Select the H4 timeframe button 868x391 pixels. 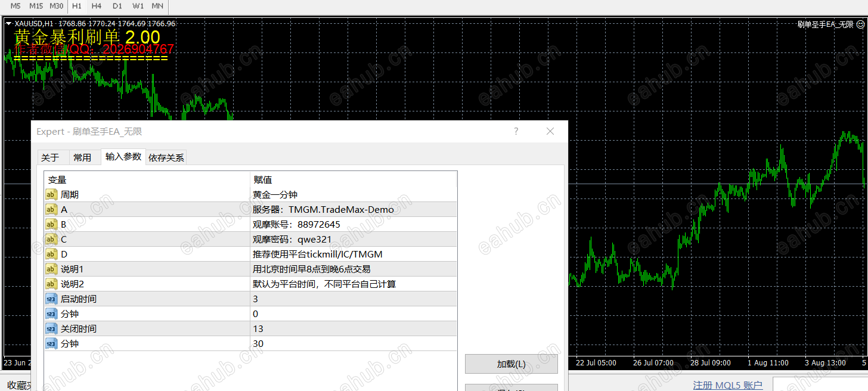coord(97,6)
